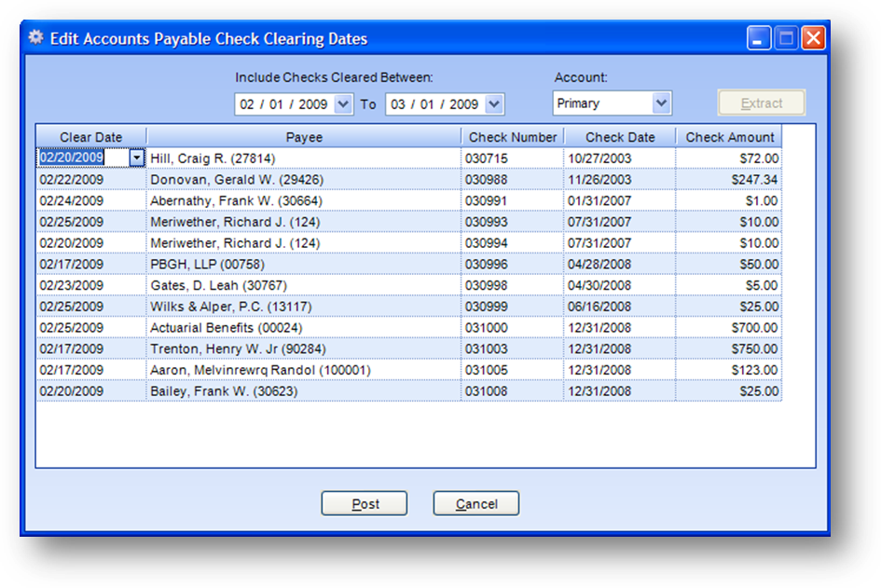This screenshot has width=881, height=588.
Task: Select the PBGH, LLP check row
Action: (303, 265)
